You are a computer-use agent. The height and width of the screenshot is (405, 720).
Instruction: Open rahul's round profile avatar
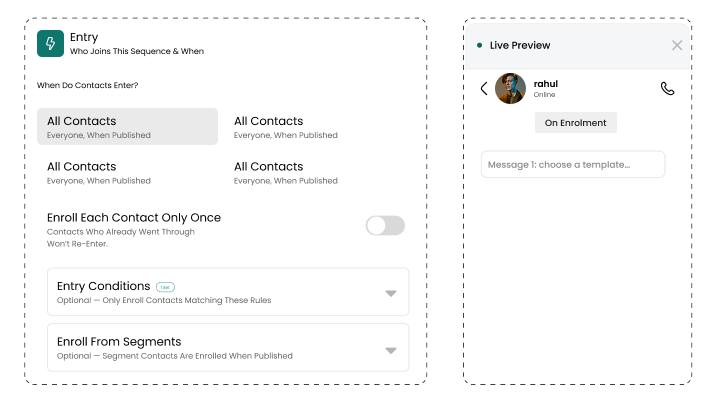tap(510, 88)
